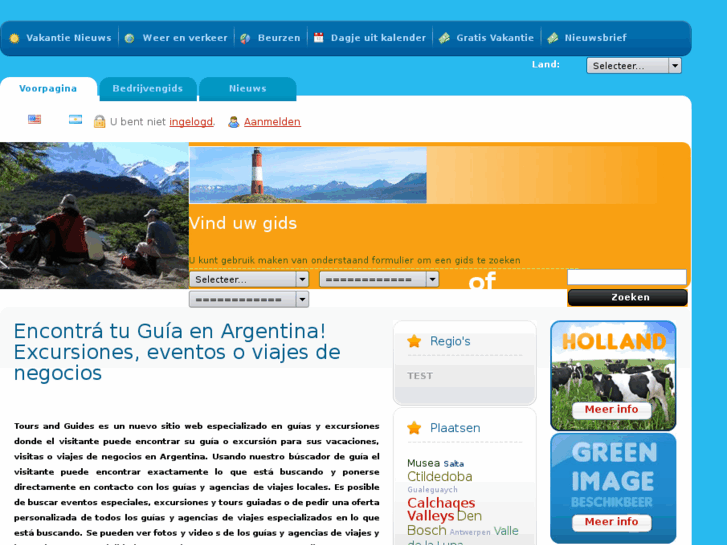727x545 pixels.
Task: Open the TEST region entry
Action: point(420,376)
